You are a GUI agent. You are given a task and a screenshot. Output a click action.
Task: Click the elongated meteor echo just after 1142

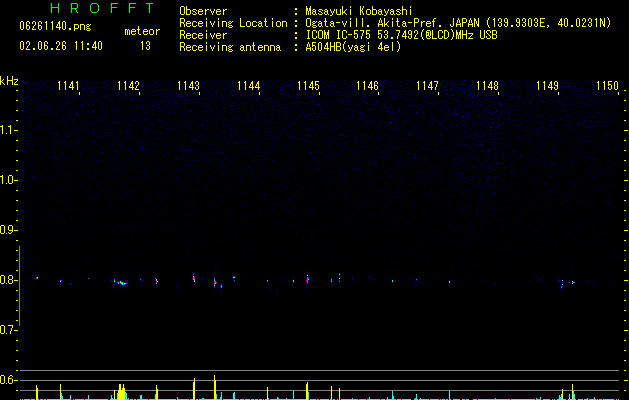point(121,283)
